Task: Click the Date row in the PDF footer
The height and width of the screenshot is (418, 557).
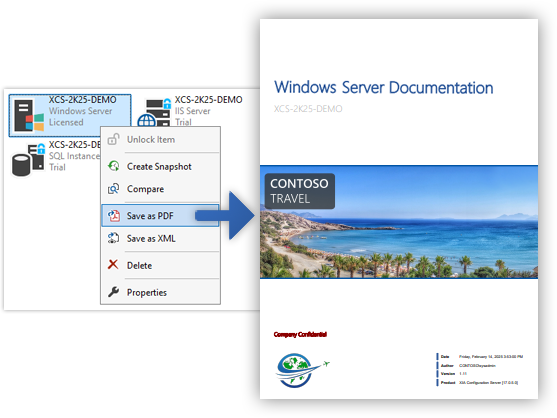Action: click(x=481, y=357)
